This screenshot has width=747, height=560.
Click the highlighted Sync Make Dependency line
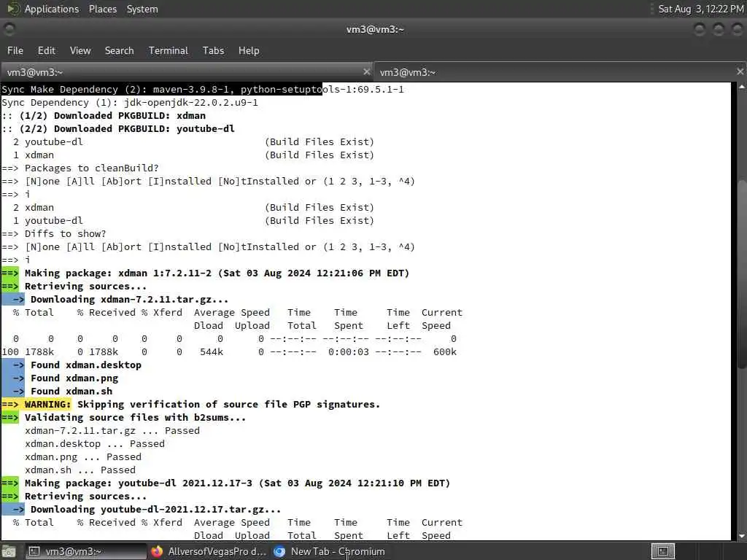coord(203,90)
